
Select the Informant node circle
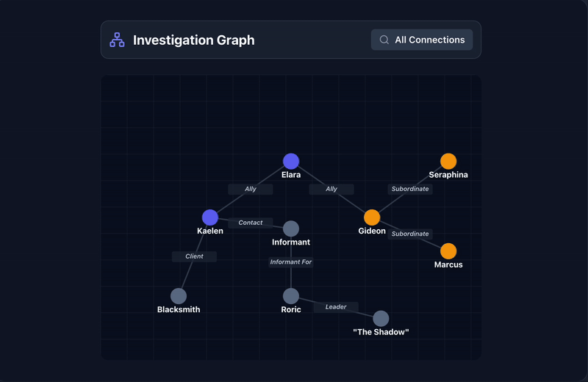pos(291,228)
